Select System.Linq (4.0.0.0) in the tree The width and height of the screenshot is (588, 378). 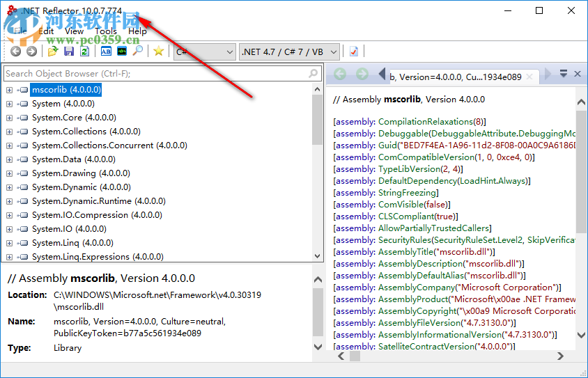coord(72,243)
